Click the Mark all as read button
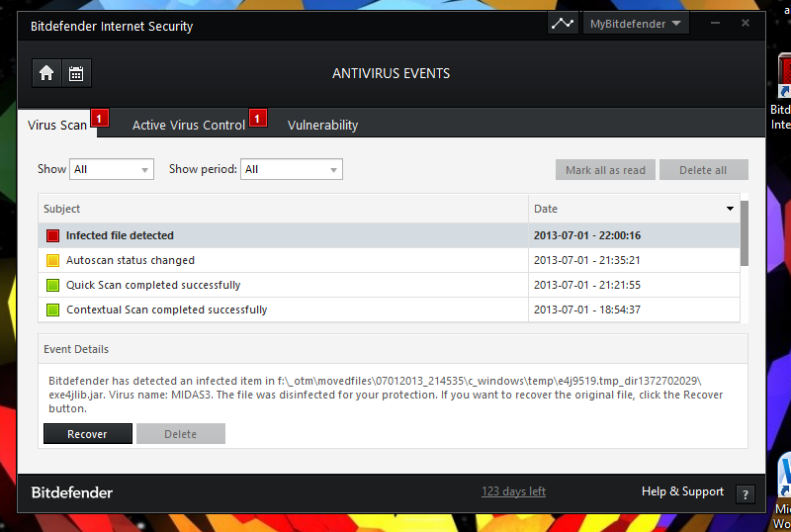 coord(605,170)
